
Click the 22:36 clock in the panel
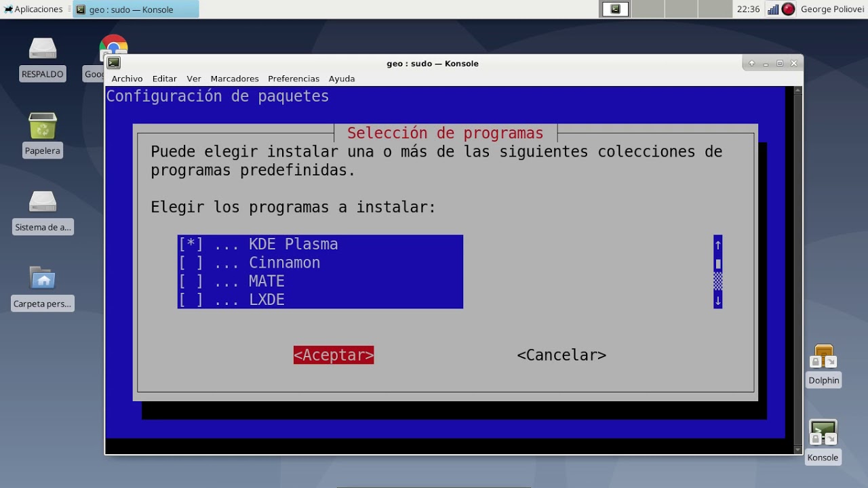click(748, 9)
